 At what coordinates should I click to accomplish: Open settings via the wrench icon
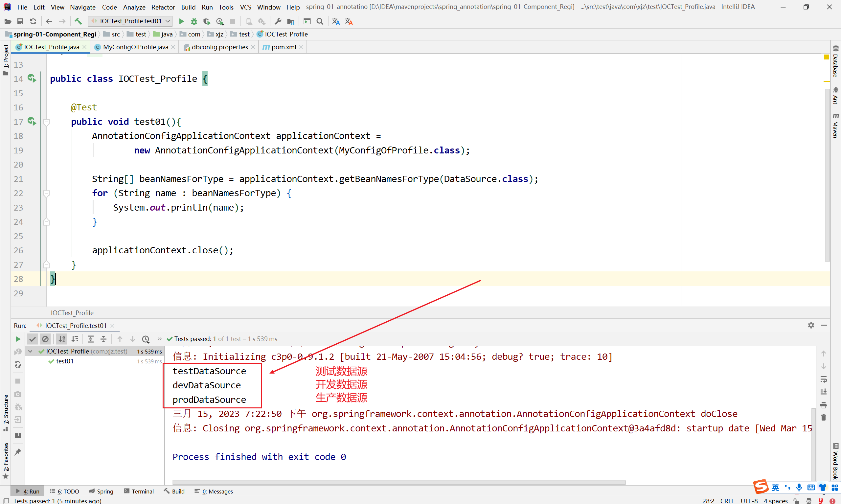(278, 21)
